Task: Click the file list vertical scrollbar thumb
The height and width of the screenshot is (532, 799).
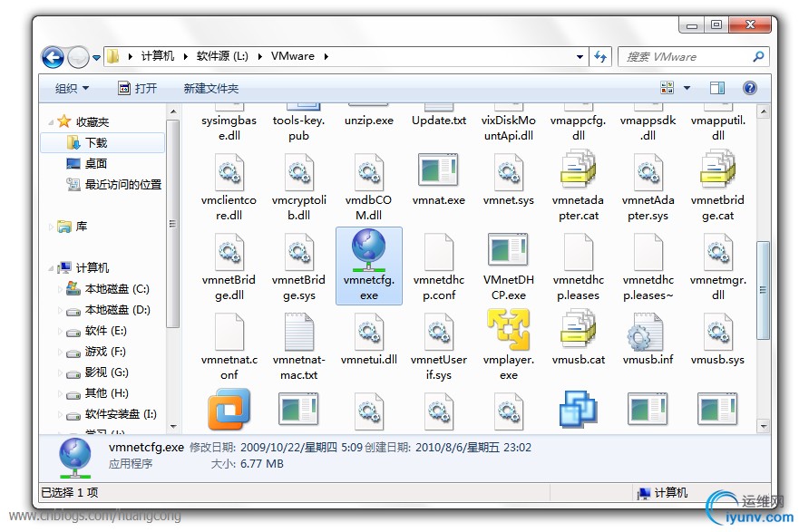Action: pyautogui.click(x=763, y=290)
